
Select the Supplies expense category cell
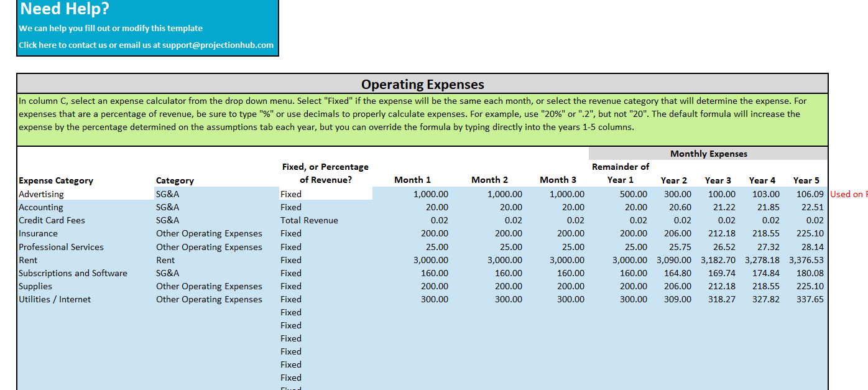pos(86,286)
